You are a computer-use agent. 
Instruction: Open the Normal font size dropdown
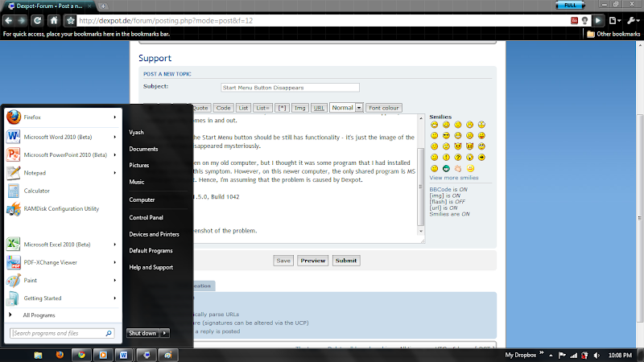[x=346, y=108]
